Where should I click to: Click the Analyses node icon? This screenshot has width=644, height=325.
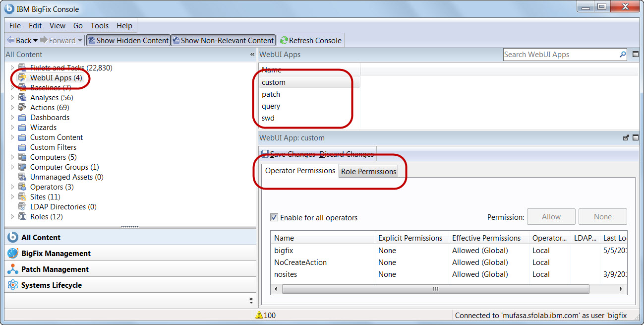point(22,97)
